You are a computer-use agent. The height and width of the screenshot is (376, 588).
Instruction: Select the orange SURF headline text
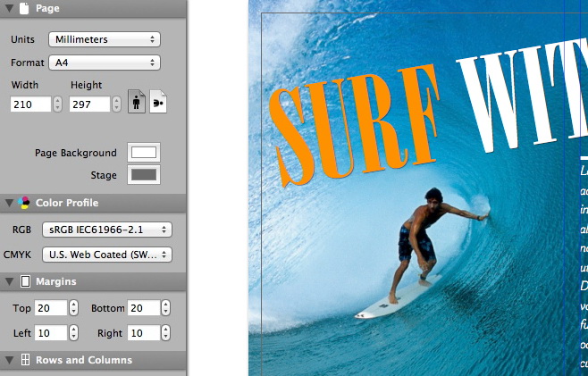pos(355,126)
